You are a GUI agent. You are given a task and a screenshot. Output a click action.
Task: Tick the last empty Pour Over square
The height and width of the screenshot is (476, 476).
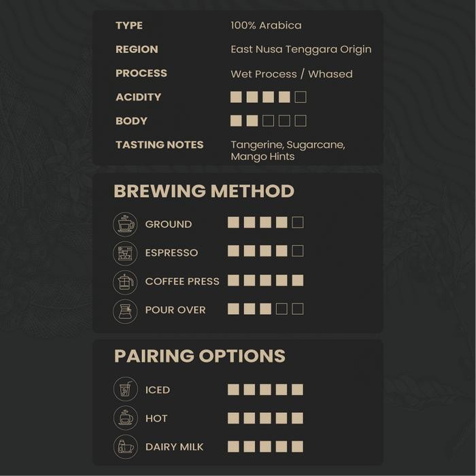(x=298, y=309)
